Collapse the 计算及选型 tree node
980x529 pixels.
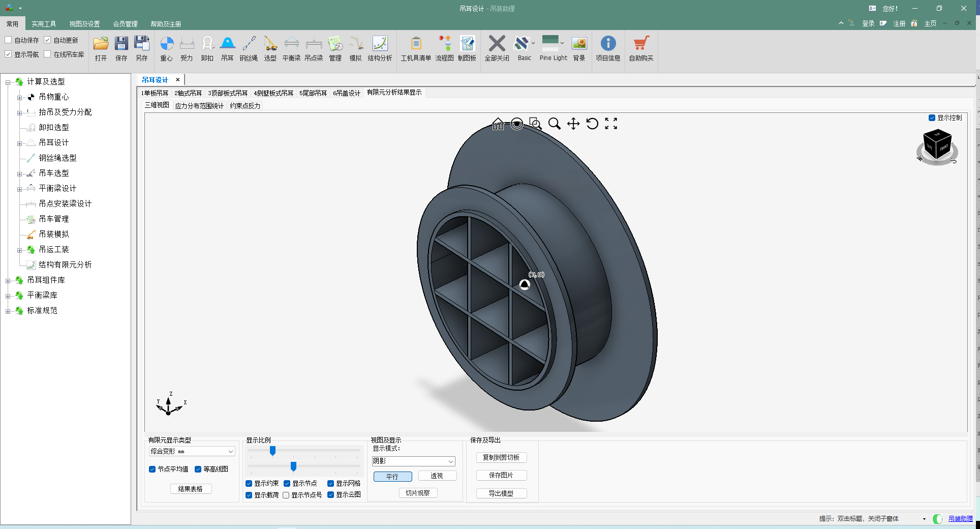pyautogui.click(x=8, y=82)
